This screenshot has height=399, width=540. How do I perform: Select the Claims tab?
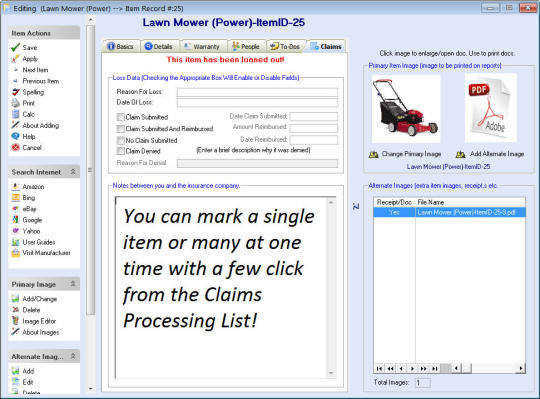(326, 46)
